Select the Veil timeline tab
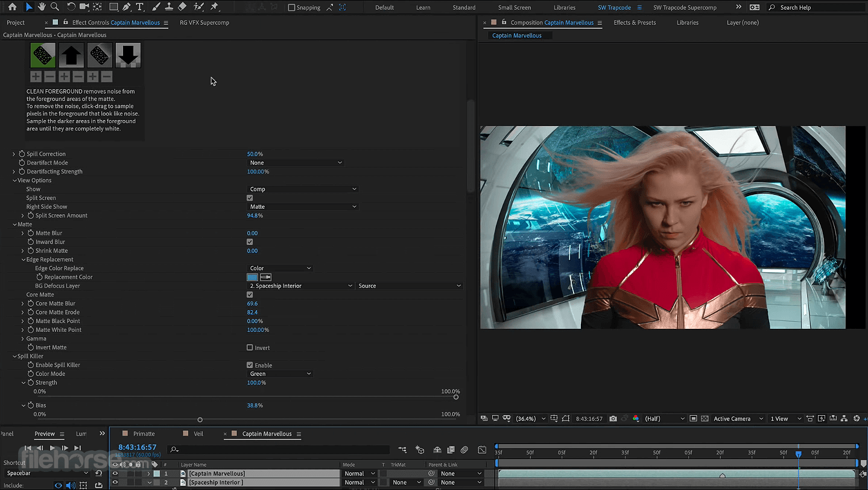This screenshot has width=868, height=490. pyautogui.click(x=198, y=433)
